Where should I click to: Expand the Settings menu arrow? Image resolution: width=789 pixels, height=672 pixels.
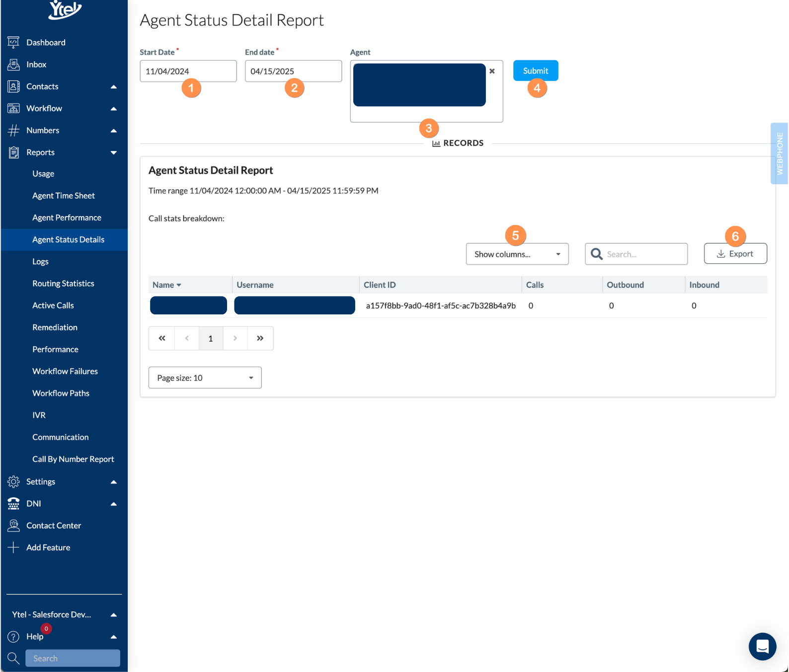pyautogui.click(x=114, y=482)
